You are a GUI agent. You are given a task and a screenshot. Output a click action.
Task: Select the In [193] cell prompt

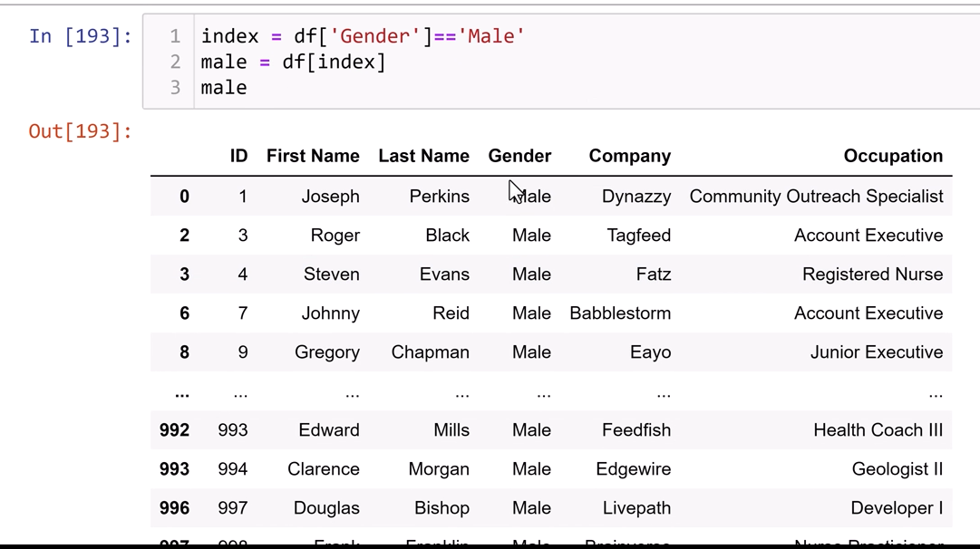tap(80, 36)
